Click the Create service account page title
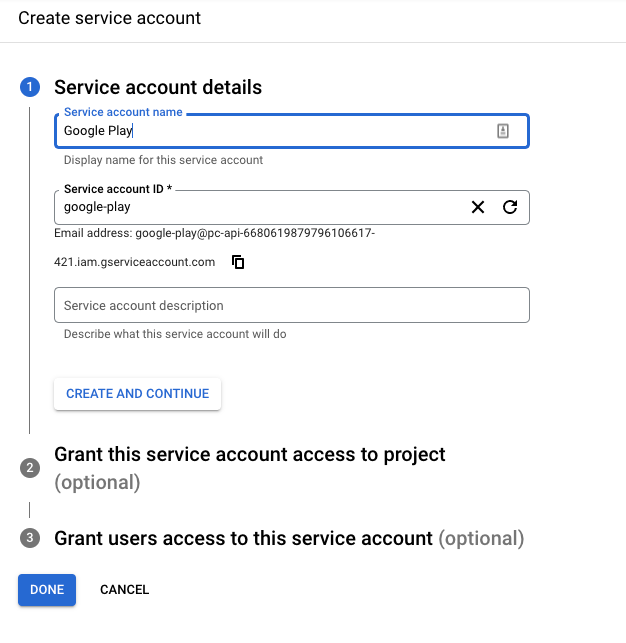 [x=109, y=18]
